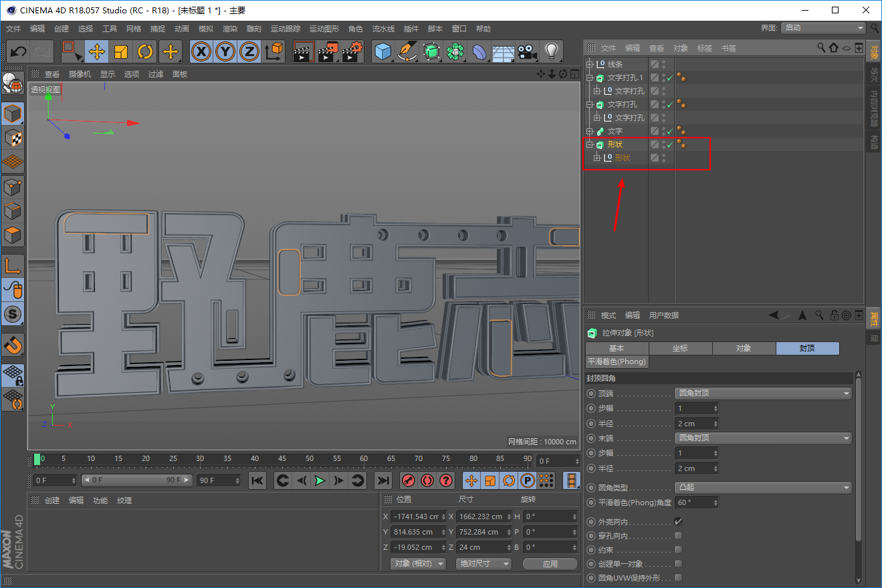
Task: Select the Scale tool
Action: 121,51
